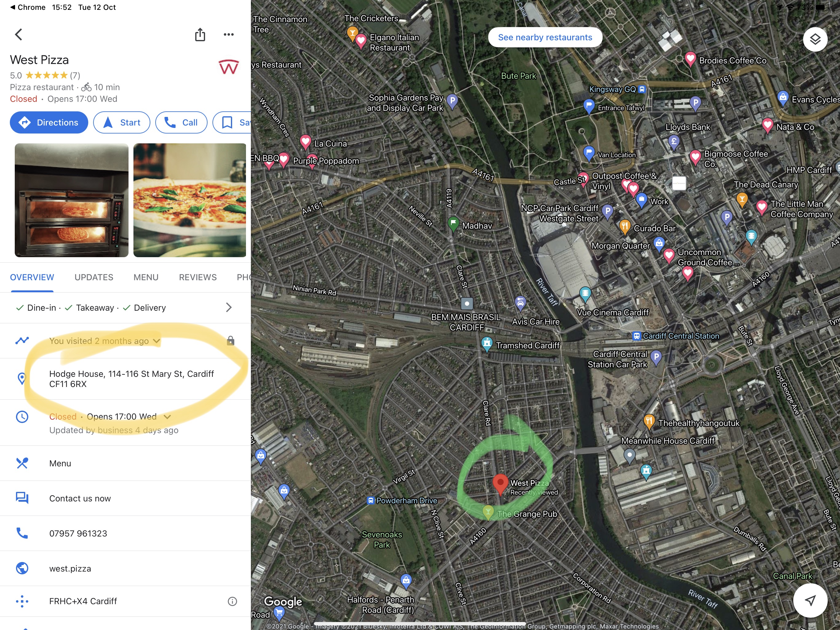The width and height of the screenshot is (840, 630).
Task: Tap the Cardiff Central Station transit icon
Action: [x=636, y=336]
